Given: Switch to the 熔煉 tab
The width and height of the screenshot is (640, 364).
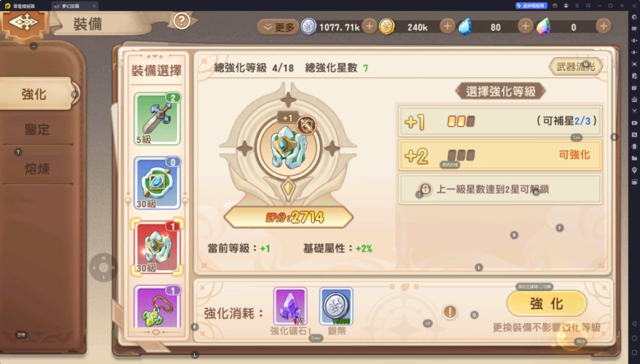Looking at the screenshot, I should coord(37,169).
